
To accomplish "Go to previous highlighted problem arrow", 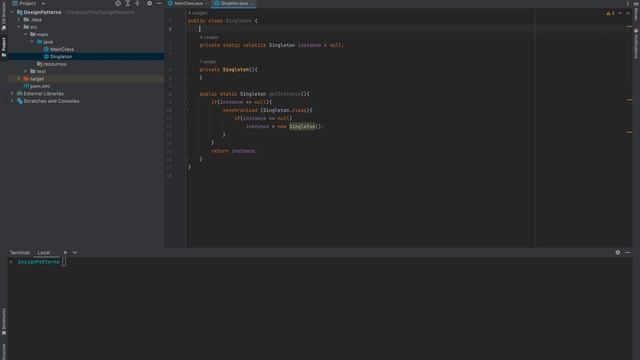I will pos(620,13).
